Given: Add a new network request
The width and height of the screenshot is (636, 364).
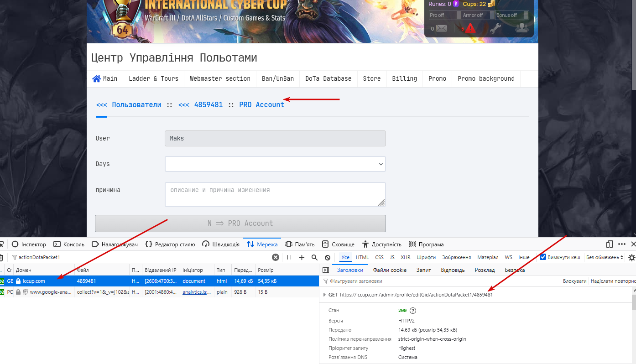Looking at the screenshot, I should click(302, 257).
